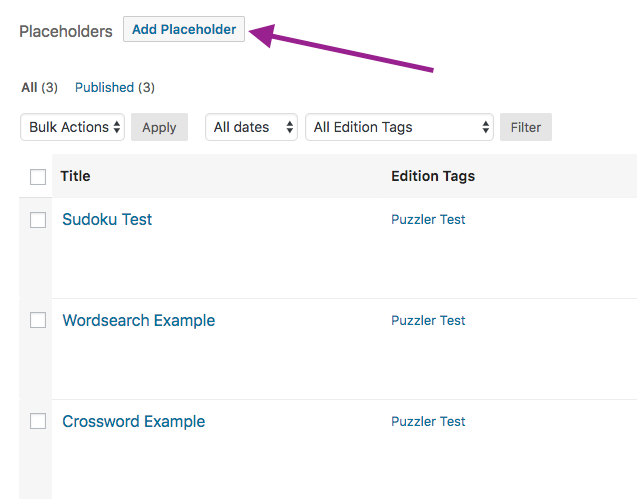Open the All Edition Tags dropdown
Image resolution: width=637 pixels, height=499 pixels.
399,127
